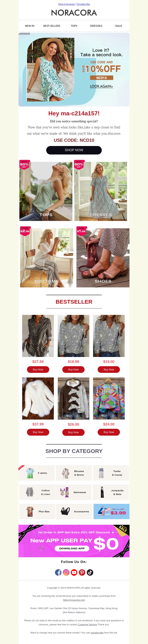Screen dimensions: 148x644
Task: Select the T-shirts category tile
Action: coord(37,473)
